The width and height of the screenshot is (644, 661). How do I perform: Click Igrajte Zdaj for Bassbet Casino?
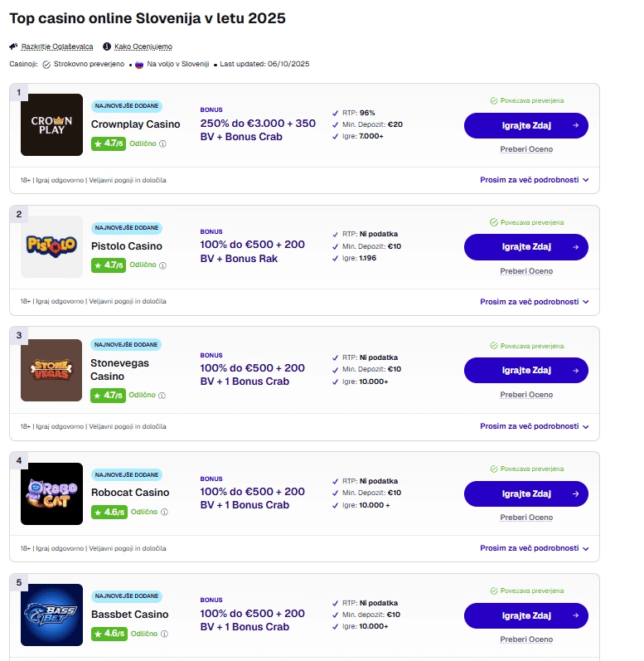525,615
